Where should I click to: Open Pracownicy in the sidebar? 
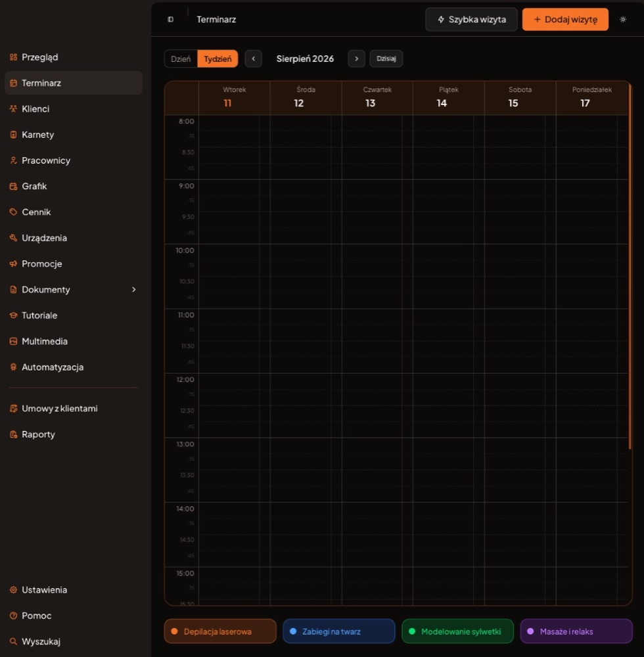point(74,160)
